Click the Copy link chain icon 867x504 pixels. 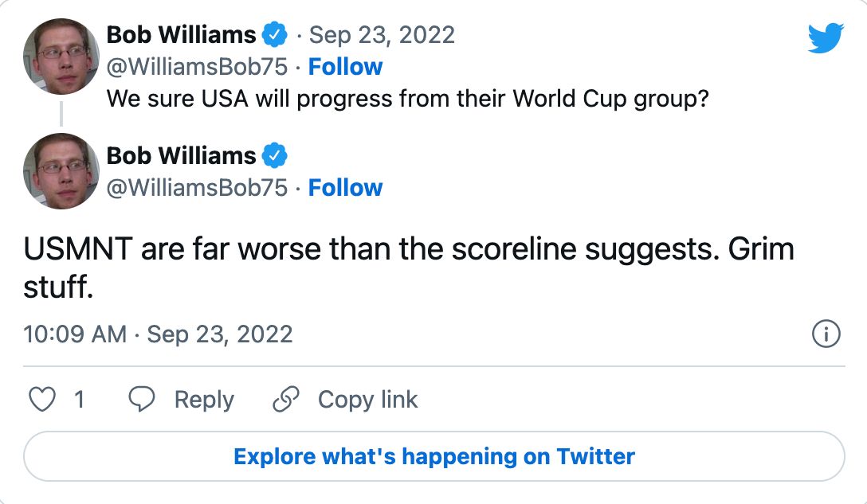click(285, 399)
